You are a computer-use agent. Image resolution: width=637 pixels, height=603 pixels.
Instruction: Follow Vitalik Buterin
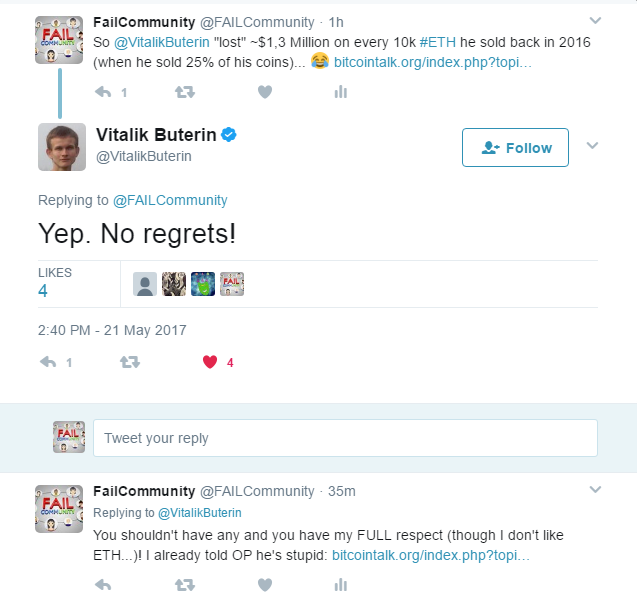515,147
